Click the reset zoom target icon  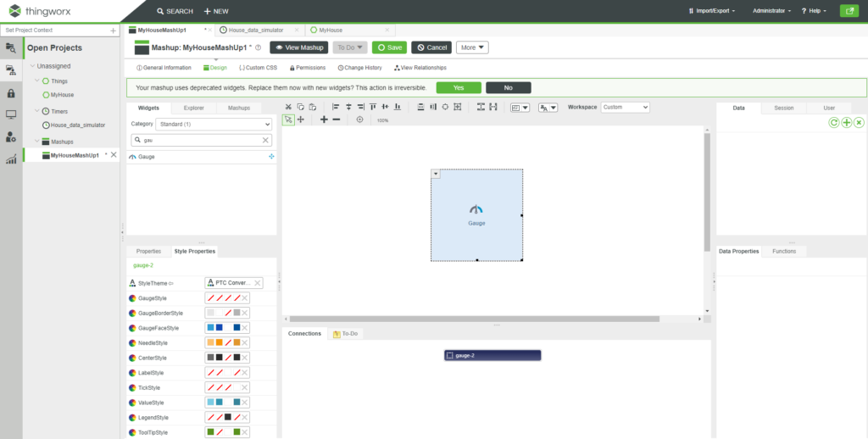point(359,119)
